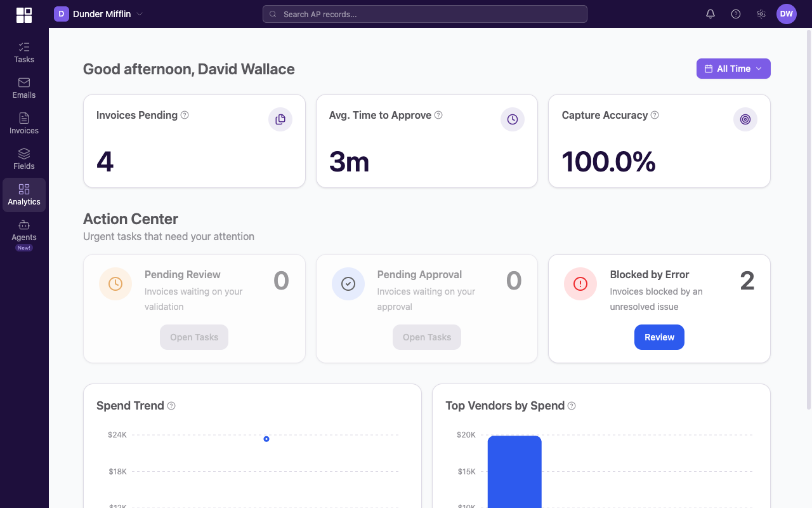The height and width of the screenshot is (508, 812).
Task: Click info icon beside Avg. Time to Approve
Action: click(x=438, y=115)
